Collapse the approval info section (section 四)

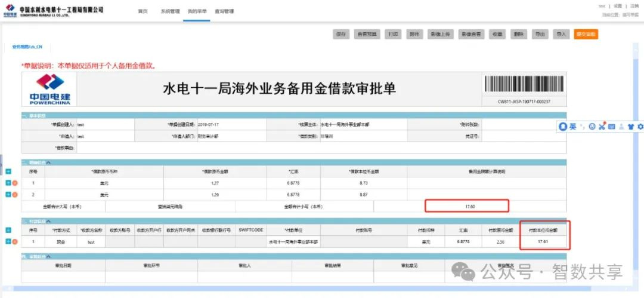pyautogui.click(x=49, y=256)
